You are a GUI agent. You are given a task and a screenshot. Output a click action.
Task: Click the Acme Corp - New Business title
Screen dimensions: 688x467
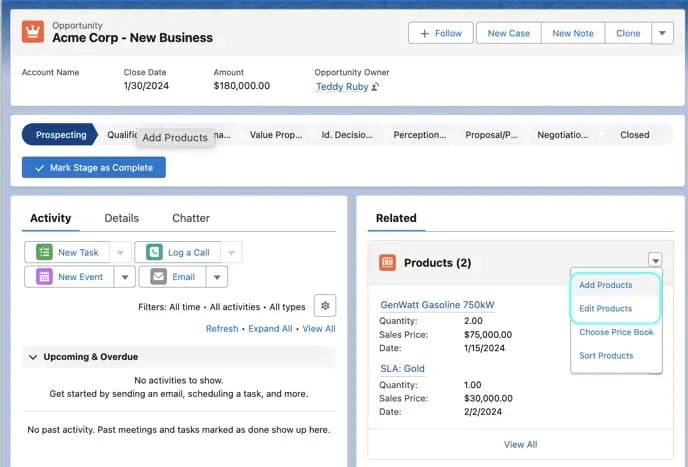(x=133, y=38)
